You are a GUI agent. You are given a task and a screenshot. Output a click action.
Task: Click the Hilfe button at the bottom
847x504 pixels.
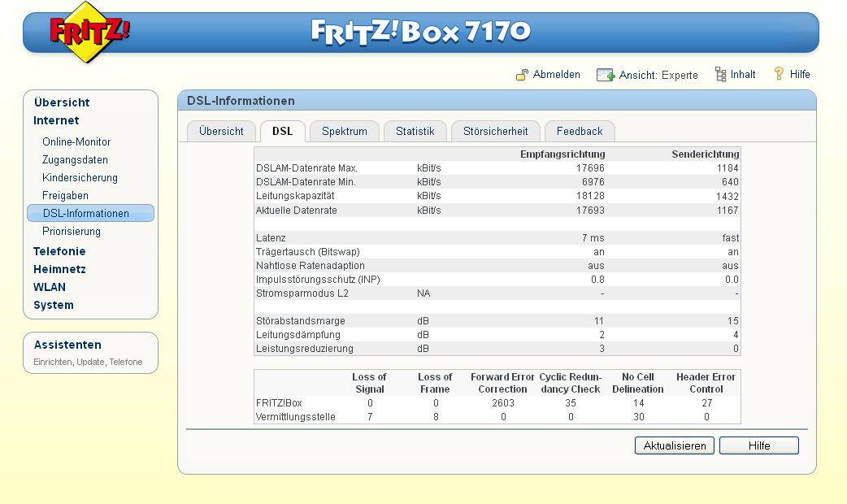759,445
